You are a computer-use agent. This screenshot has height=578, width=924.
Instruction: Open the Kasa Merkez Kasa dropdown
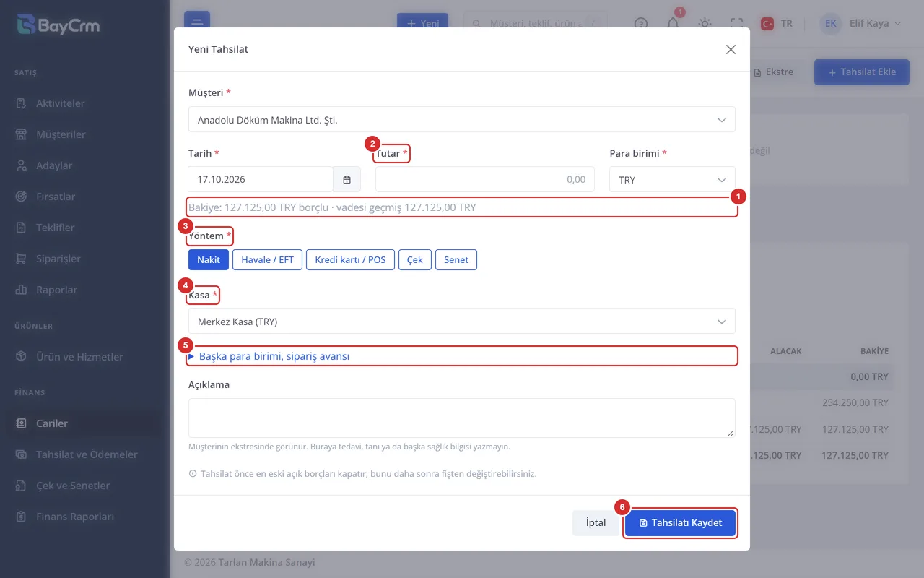[462, 321]
